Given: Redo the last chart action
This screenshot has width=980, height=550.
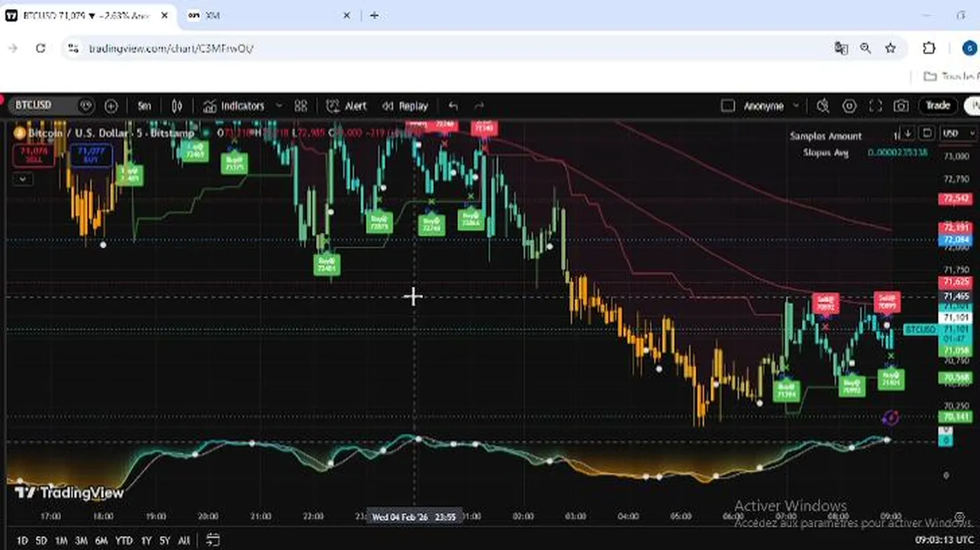Looking at the screenshot, I should pyautogui.click(x=479, y=106).
